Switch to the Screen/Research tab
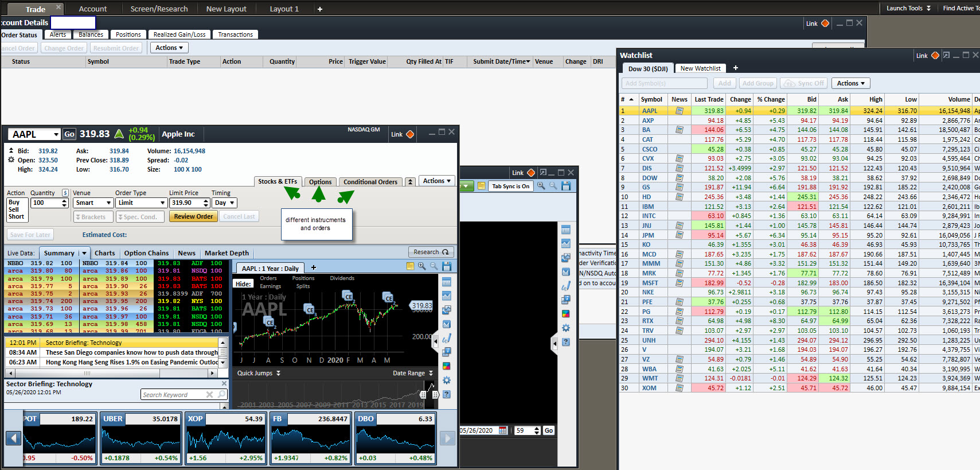The image size is (980, 470). [159, 9]
